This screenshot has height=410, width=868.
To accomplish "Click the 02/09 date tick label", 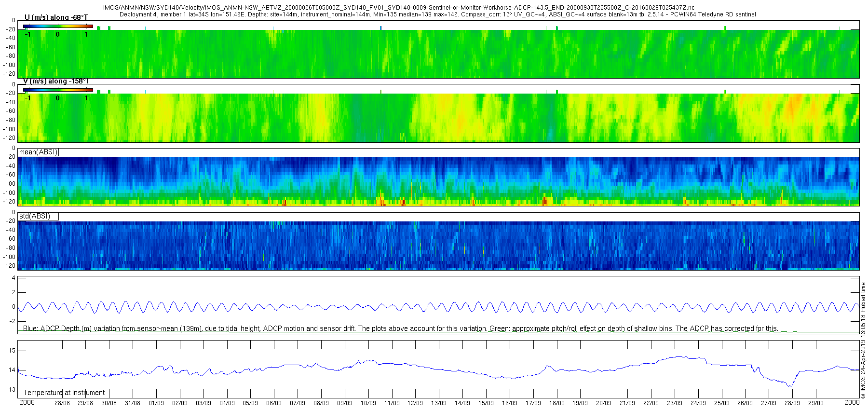I will [x=180, y=403].
